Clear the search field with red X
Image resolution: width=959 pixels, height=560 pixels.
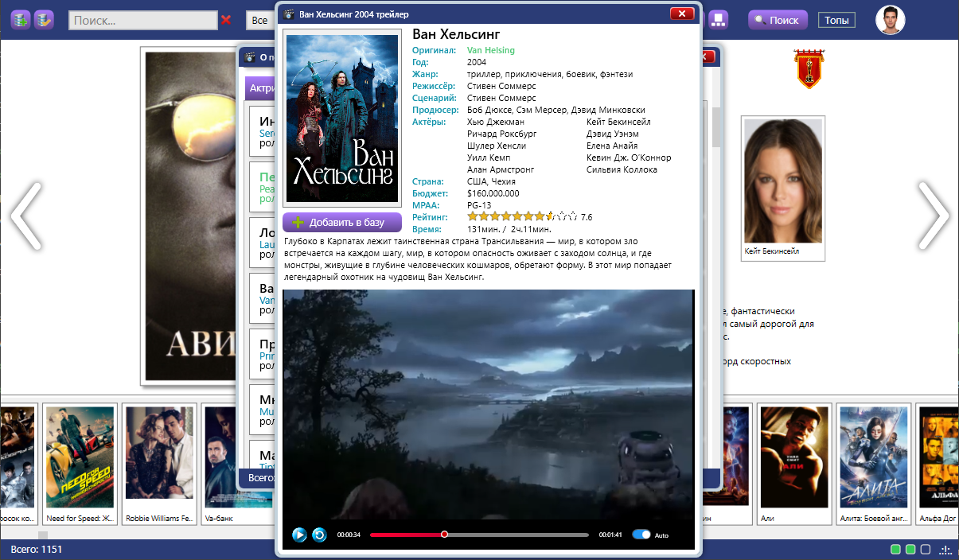click(226, 20)
